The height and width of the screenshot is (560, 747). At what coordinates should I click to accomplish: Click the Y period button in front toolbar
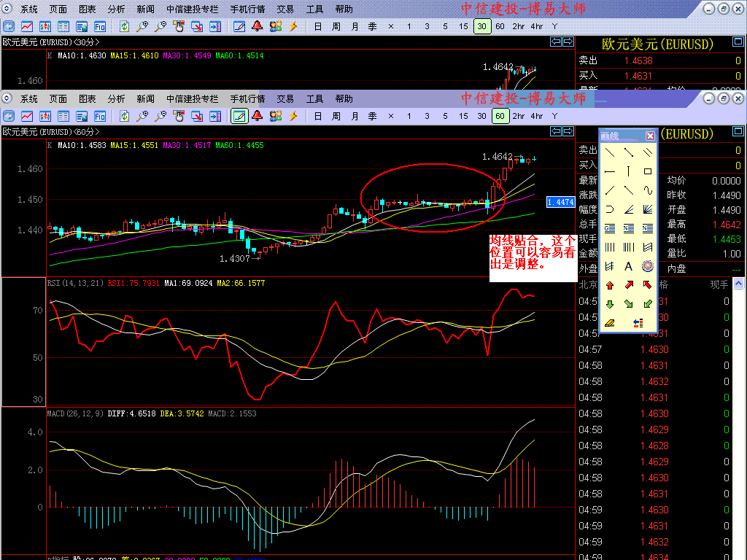pyautogui.click(x=554, y=116)
